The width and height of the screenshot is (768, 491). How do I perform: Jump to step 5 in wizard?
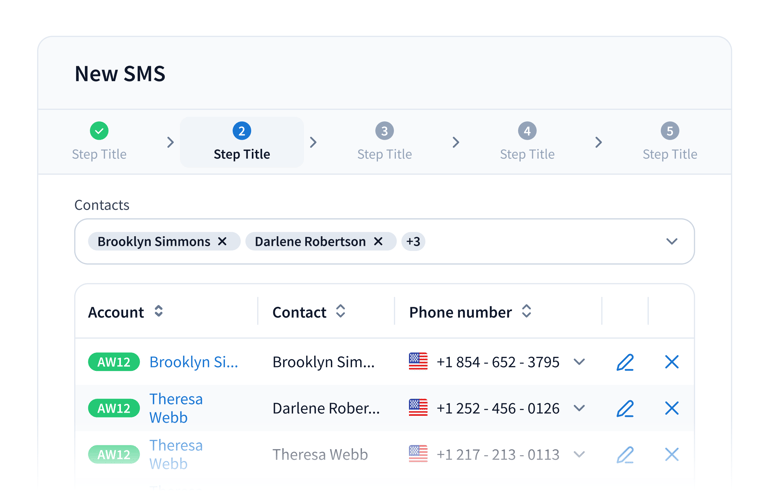tap(670, 141)
